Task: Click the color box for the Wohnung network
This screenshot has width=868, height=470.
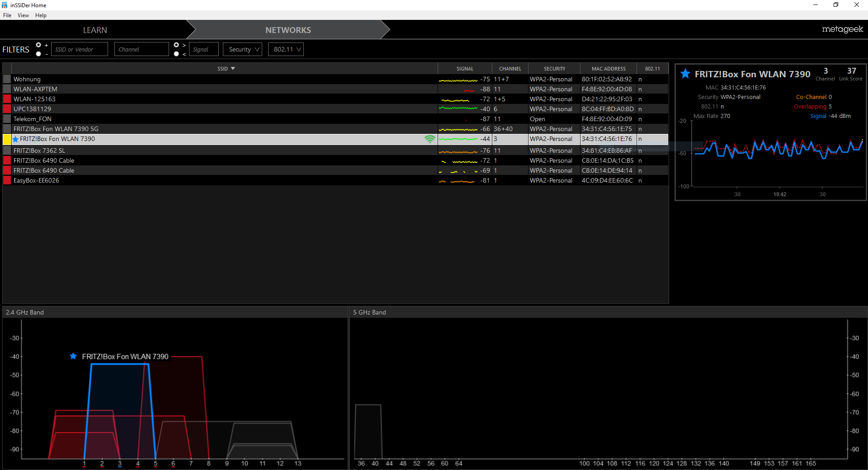Action: point(7,79)
